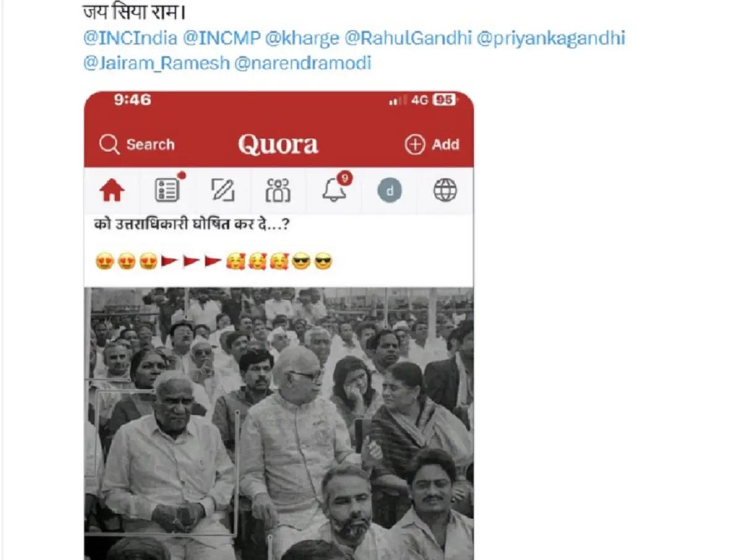Select the write answer pencil icon
The width and height of the screenshot is (747, 560).
(223, 190)
